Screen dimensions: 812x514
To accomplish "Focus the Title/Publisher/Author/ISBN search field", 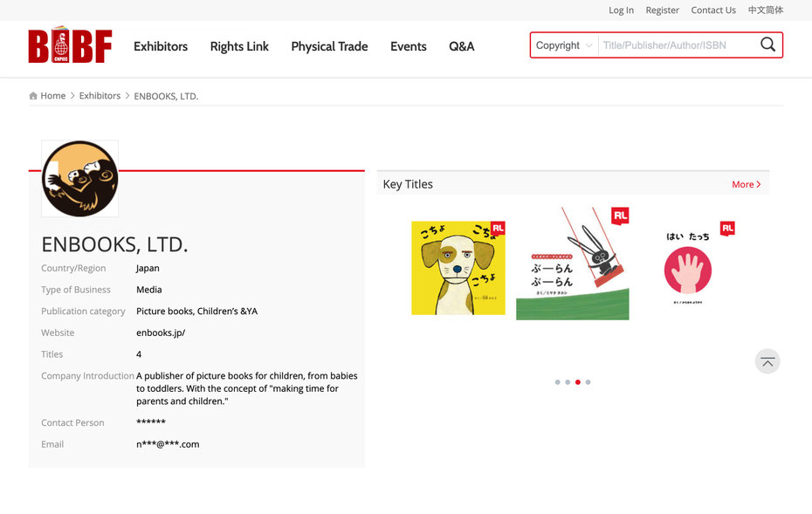I will (678, 45).
